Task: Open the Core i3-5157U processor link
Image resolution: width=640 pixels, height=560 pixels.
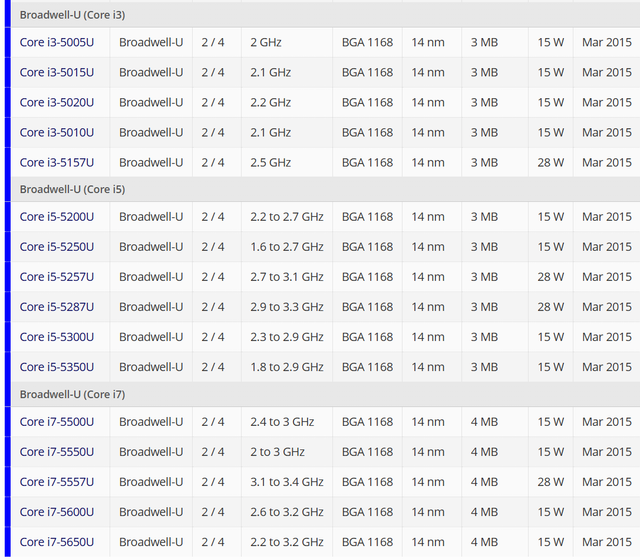Action: pos(57,162)
